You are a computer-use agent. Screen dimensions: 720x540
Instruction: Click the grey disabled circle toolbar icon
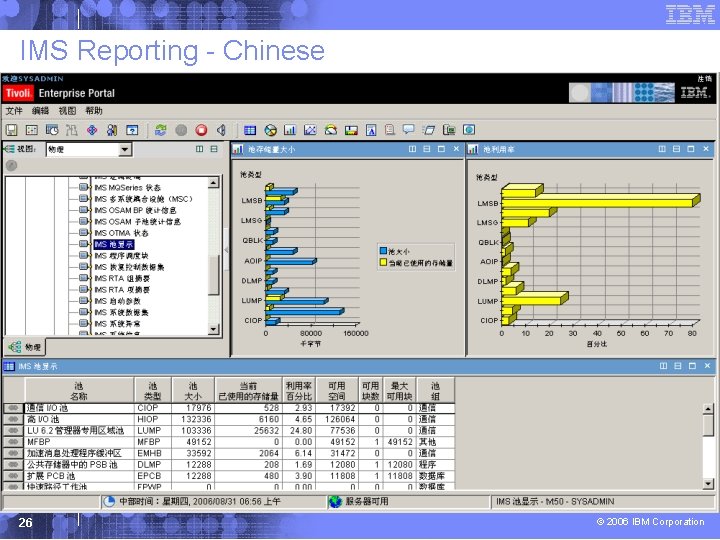click(181, 130)
